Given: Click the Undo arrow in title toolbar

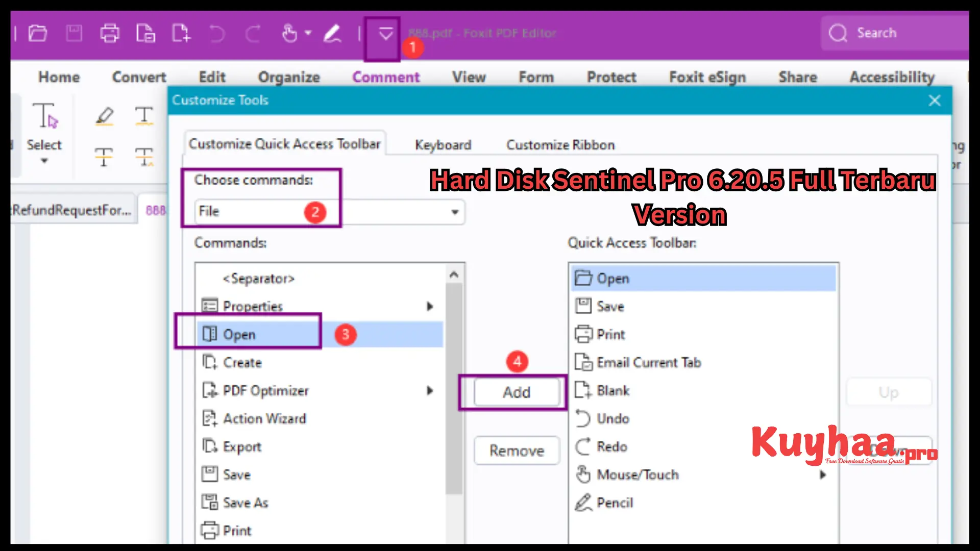Looking at the screenshot, I should coord(217,34).
